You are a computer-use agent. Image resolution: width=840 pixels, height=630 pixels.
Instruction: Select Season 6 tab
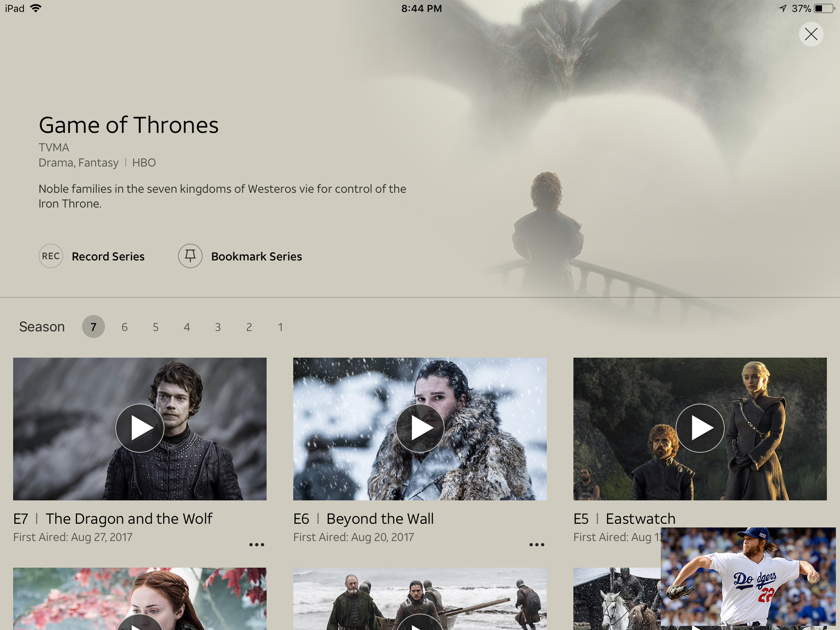(x=125, y=327)
